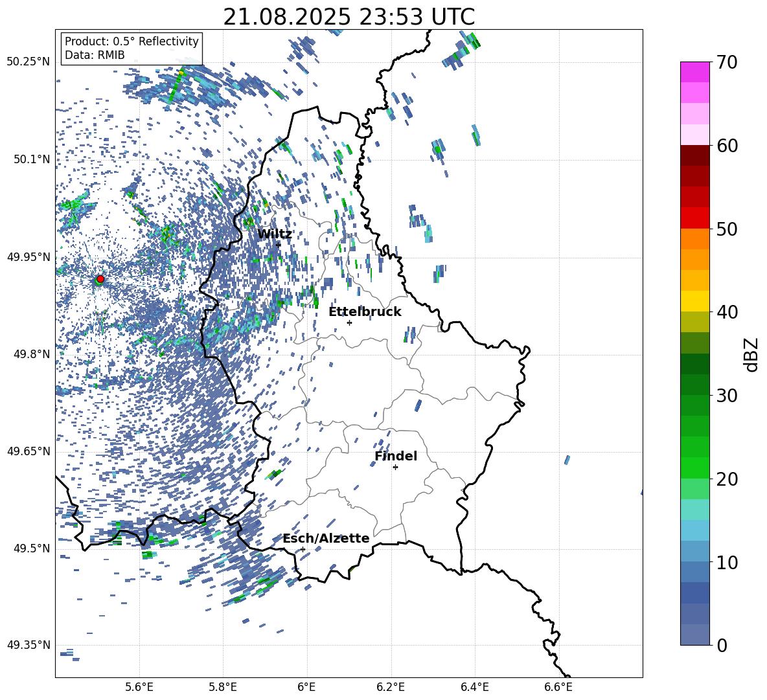
Task: Click the orange colorbar swatch below 50
Action: 694,238
